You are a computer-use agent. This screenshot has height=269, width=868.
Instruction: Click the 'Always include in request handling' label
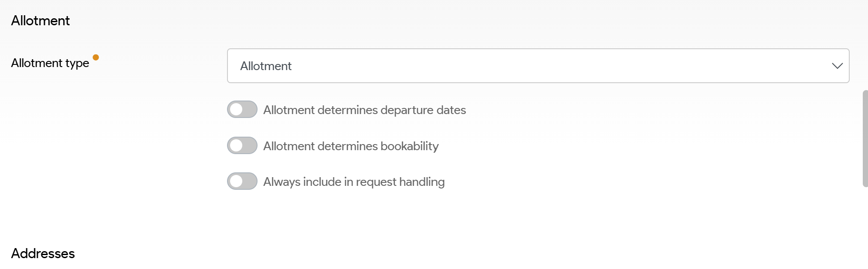(354, 182)
